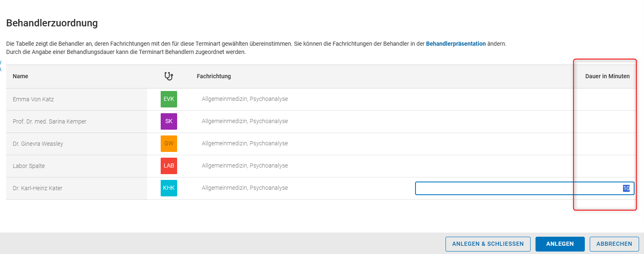644x254 pixels.
Task: Click the purple SK practitioner badge
Action: [x=169, y=121]
